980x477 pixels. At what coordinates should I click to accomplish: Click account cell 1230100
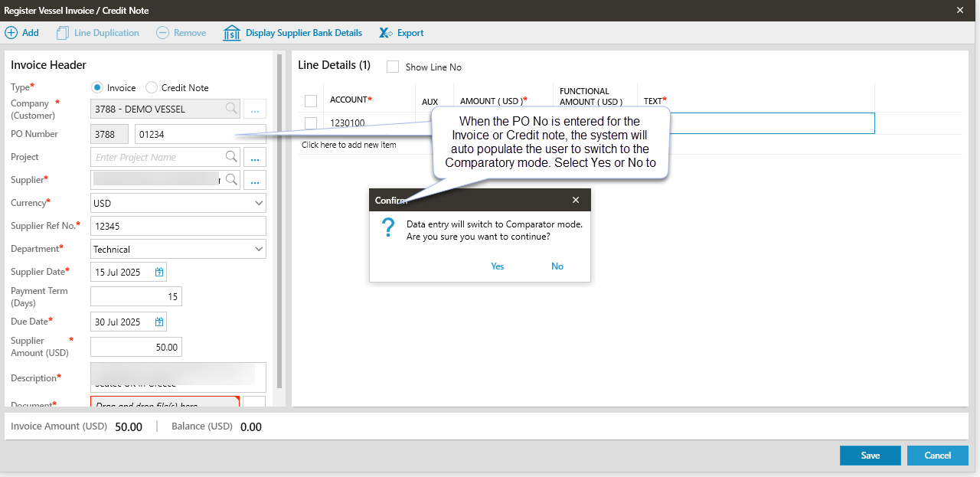pyautogui.click(x=347, y=123)
